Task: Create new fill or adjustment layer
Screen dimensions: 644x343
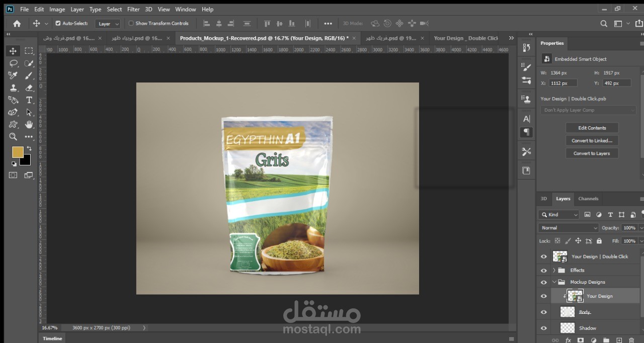Action: click(594, 340)
